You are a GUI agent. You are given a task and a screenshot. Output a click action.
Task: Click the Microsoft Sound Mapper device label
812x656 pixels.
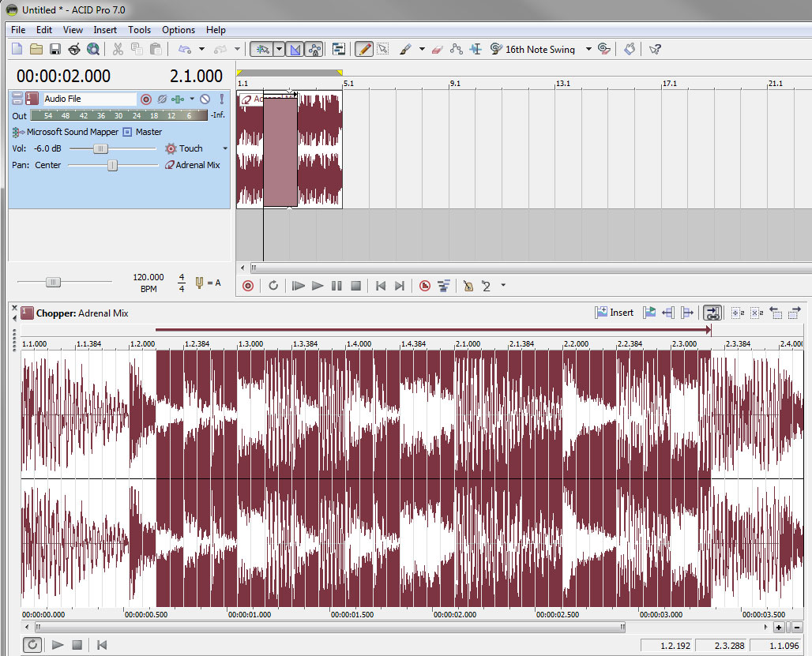73,132
